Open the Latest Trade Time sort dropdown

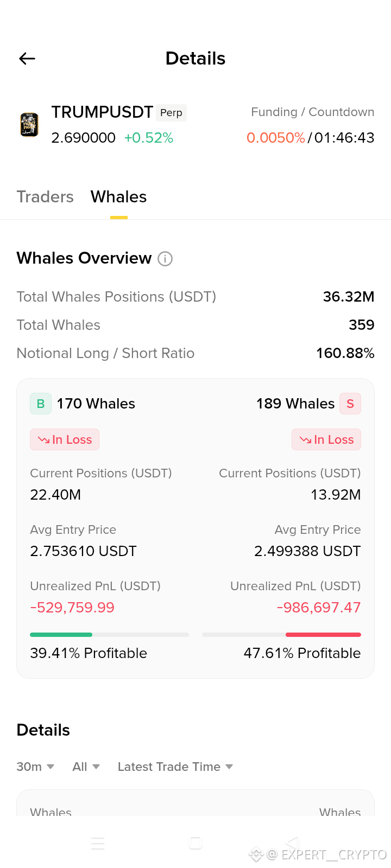coord(175,767)
